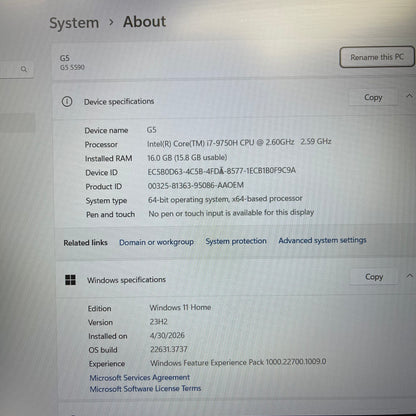
Task: Click the Device specifications info icon
Action: click(67, 101)
